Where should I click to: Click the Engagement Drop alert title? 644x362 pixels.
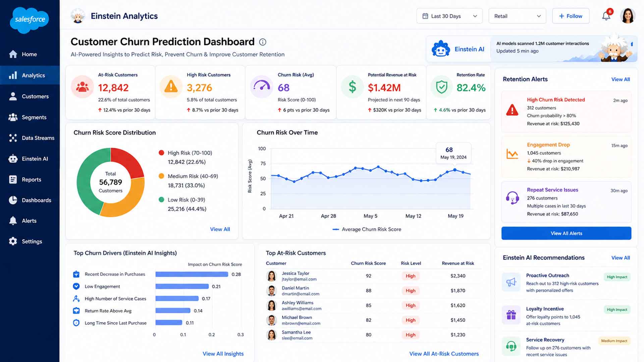[548, 145]
